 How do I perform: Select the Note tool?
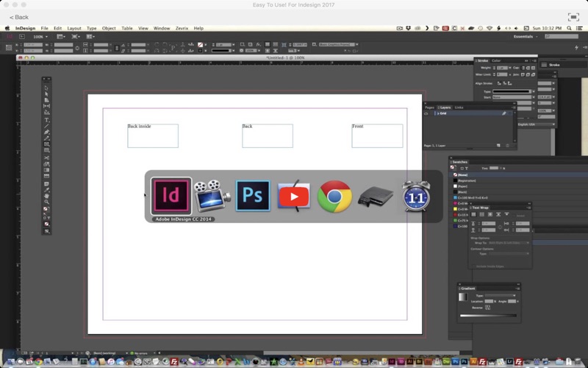pos(46,183)
